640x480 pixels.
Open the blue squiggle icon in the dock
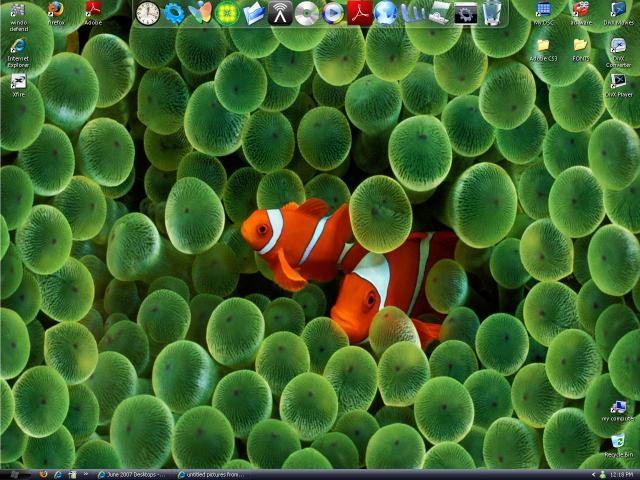[x=412, y=13]
